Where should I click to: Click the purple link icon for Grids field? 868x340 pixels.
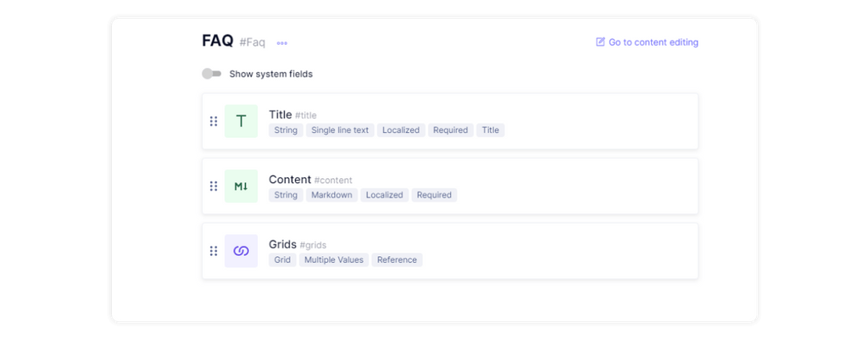point(241,251)
